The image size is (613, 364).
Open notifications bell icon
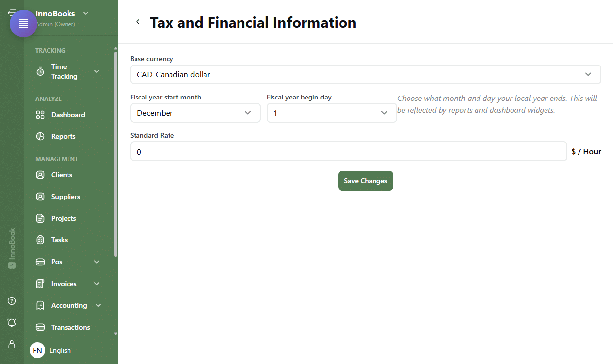(12, 322)
